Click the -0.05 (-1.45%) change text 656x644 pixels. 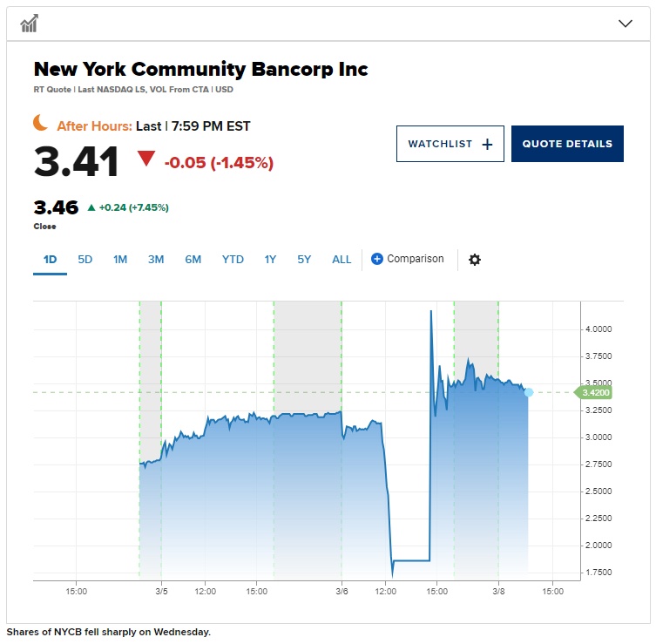(219, 162)
